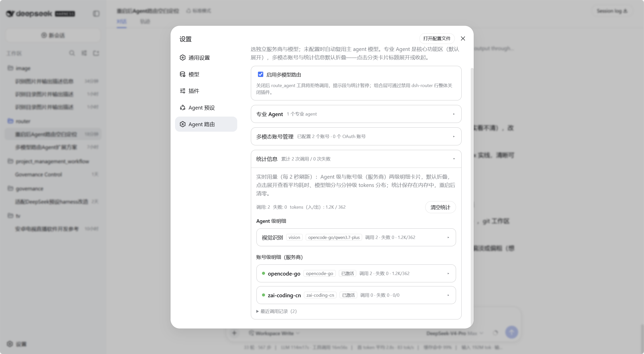
Task: Open the Governance Control session
Action: [53, 174]
